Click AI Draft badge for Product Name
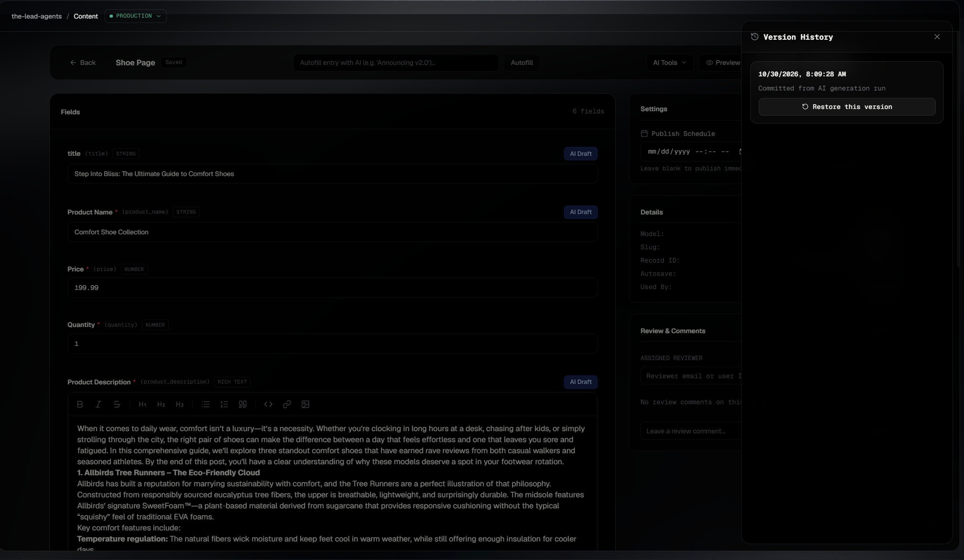The height and width of the screenshot is (560, 964). 580,212
